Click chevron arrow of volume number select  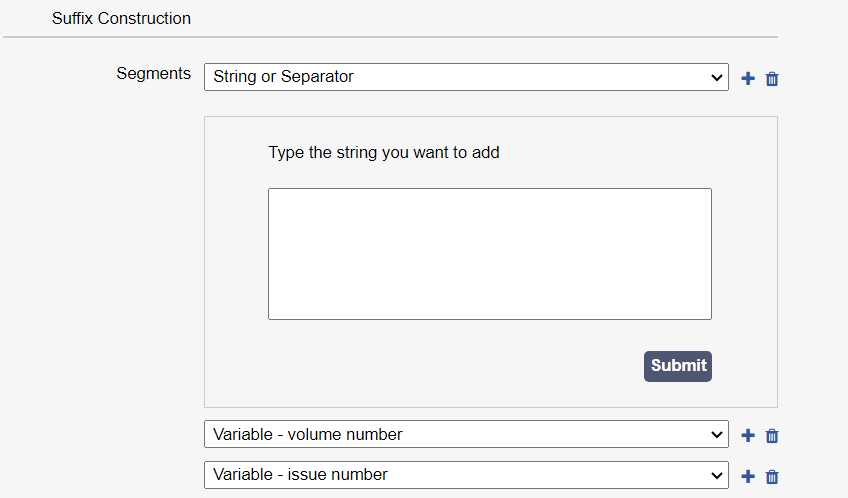point(716,434)
